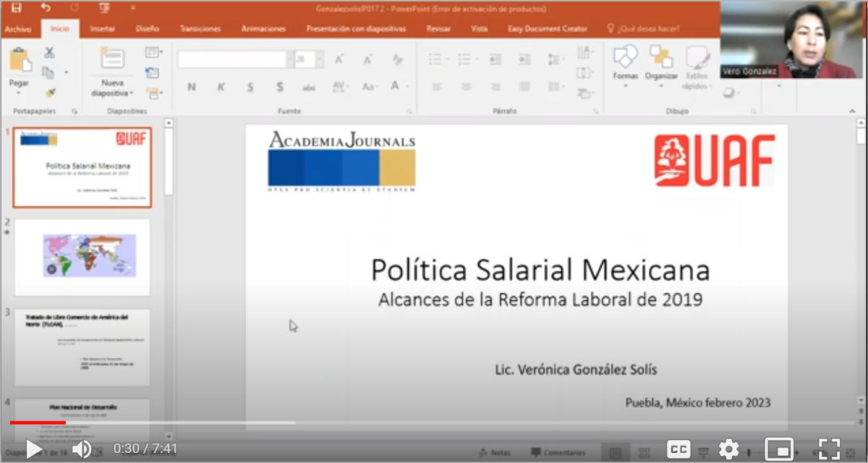Play the video
Image resolution: width=868 pixels, height=463 pixels.
33,449
